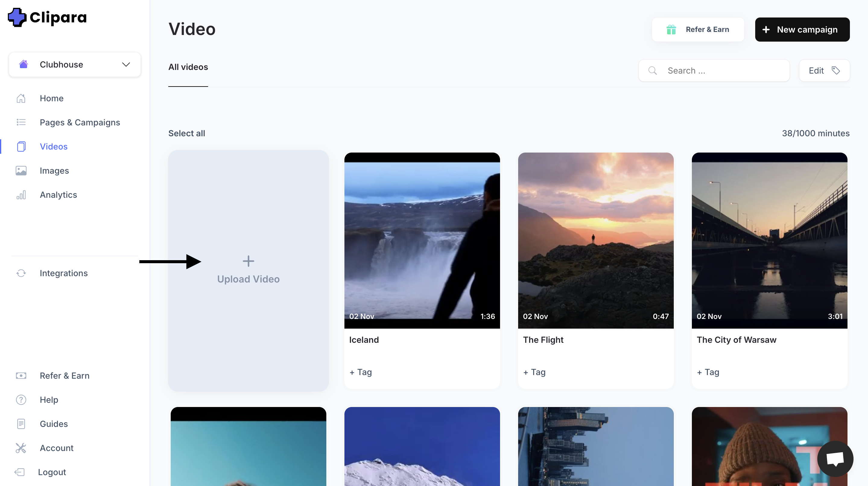The width and height of the screenshot is (868, 486).
Task: Click Select all videos
Action: coord(187,133)
